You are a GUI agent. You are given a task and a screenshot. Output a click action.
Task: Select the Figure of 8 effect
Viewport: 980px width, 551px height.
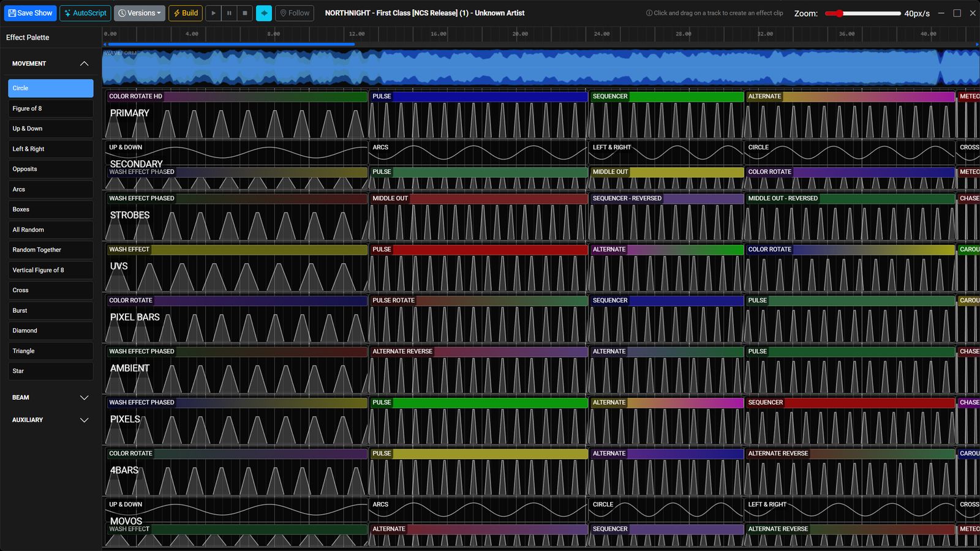pos(51,108)
